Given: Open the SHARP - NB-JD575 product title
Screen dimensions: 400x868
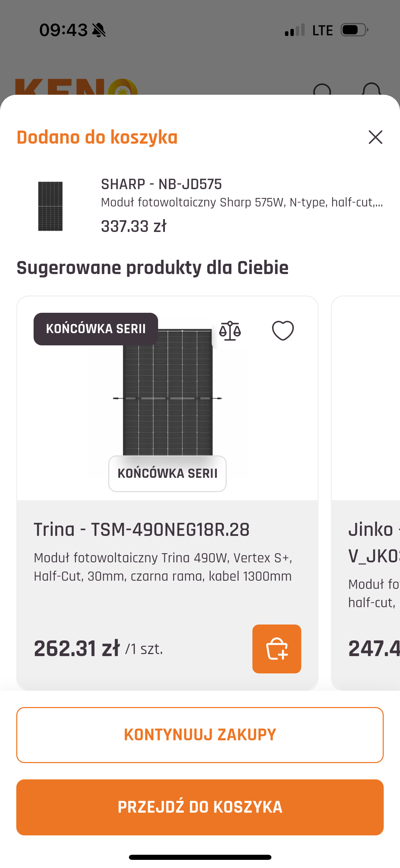Looking at the screenshot, I should [x=161, y=184].
